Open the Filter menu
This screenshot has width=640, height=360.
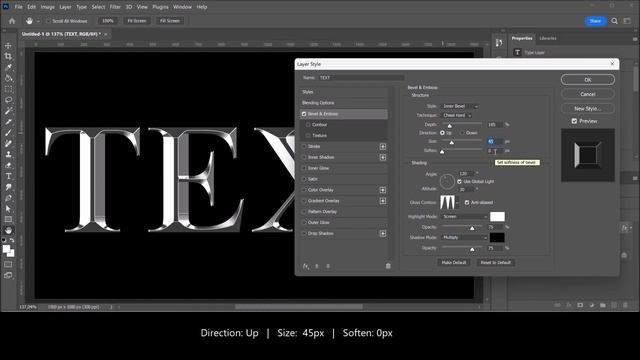[x=115, y=7]
